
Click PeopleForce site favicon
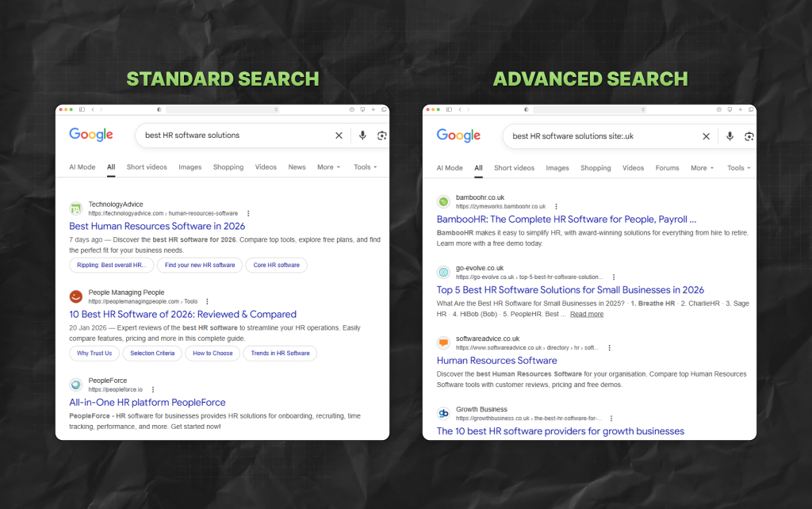click(76, 385)
